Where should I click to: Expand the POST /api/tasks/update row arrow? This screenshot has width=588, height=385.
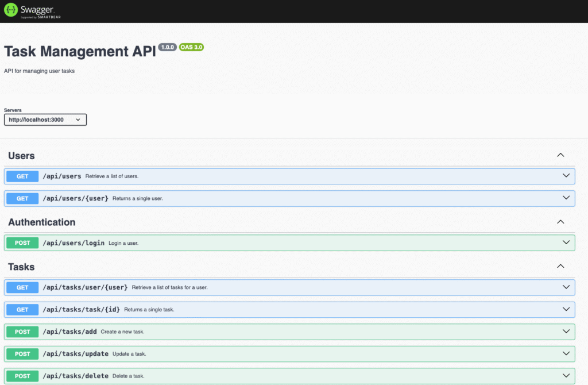[566, 353]
